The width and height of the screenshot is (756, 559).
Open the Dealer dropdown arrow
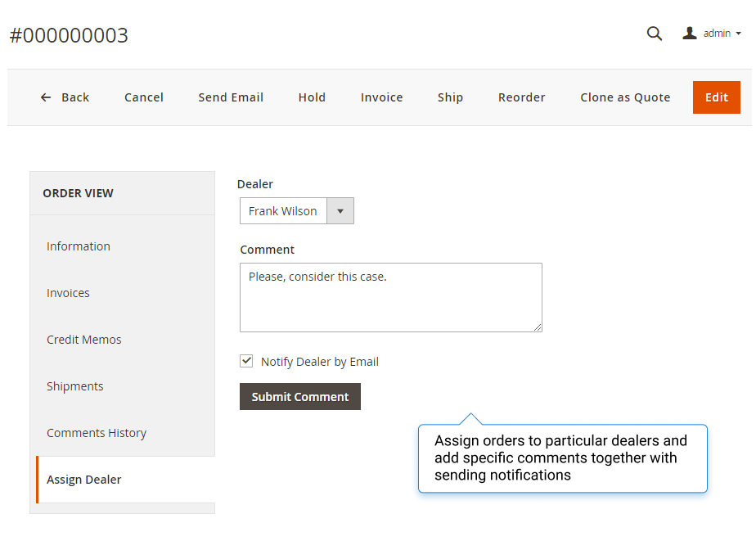tap(340, 211)
